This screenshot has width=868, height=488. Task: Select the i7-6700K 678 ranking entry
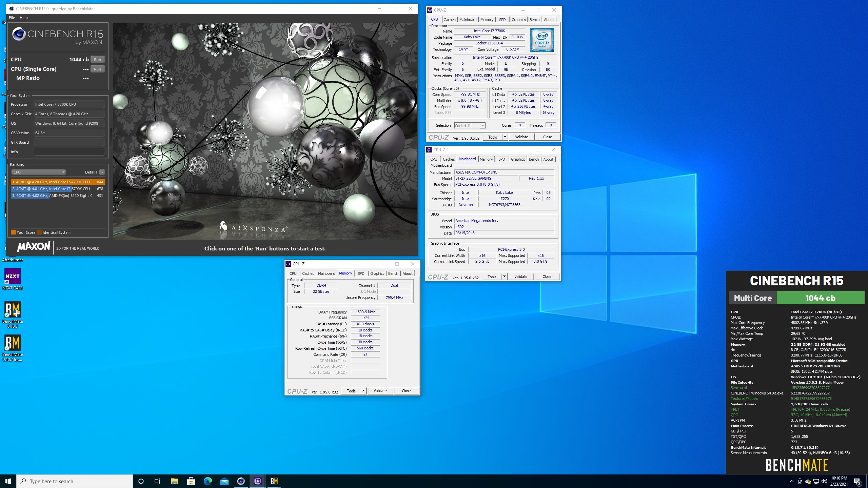(x=58, y=189)
